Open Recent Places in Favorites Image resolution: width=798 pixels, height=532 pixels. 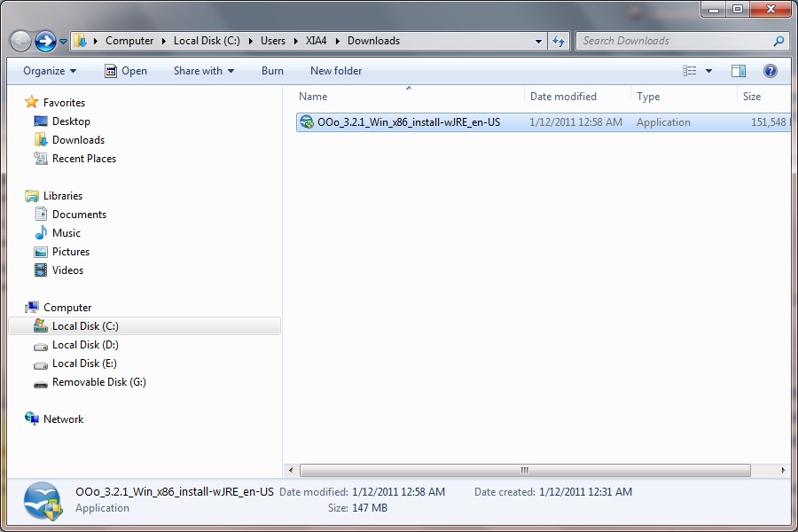(x=84, y=159)
